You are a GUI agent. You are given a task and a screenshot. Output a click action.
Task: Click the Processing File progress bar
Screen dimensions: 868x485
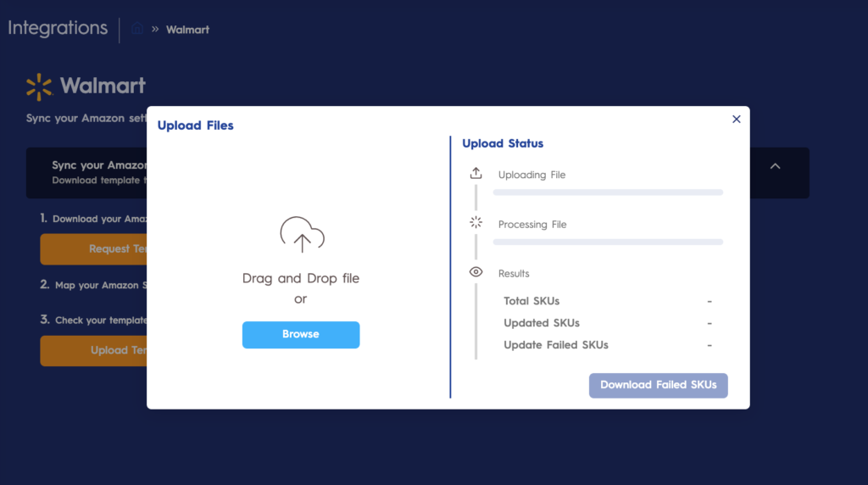[x=608, y=242]
